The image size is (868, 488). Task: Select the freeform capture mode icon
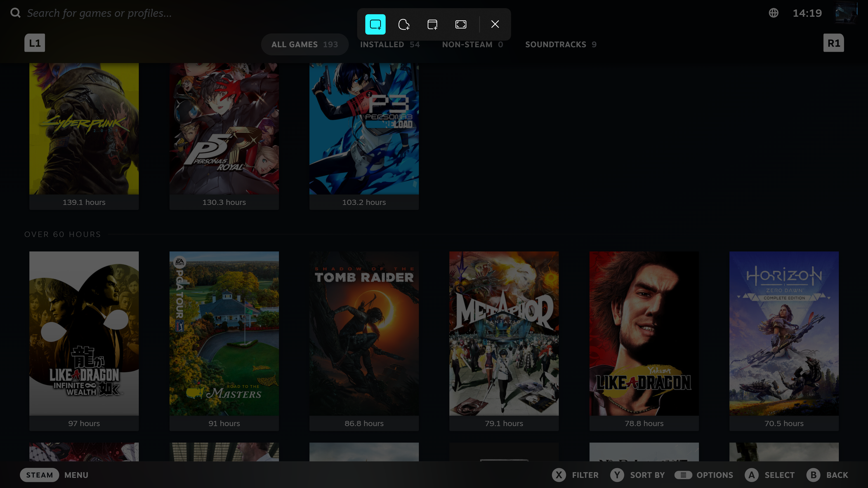(404, 24)
